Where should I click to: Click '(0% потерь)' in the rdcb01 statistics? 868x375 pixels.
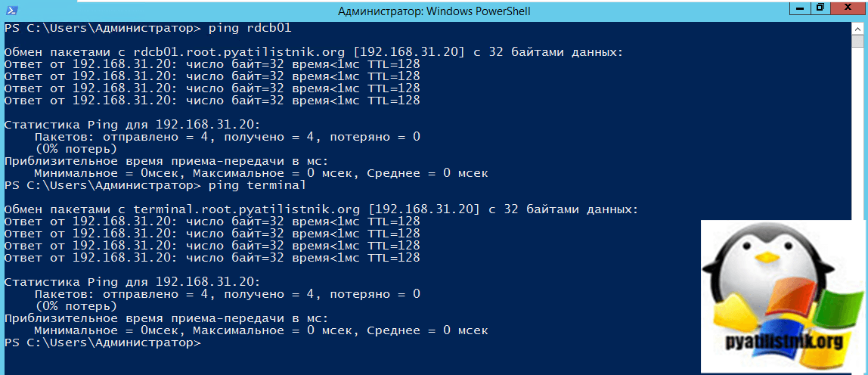[x=76, y=149]
